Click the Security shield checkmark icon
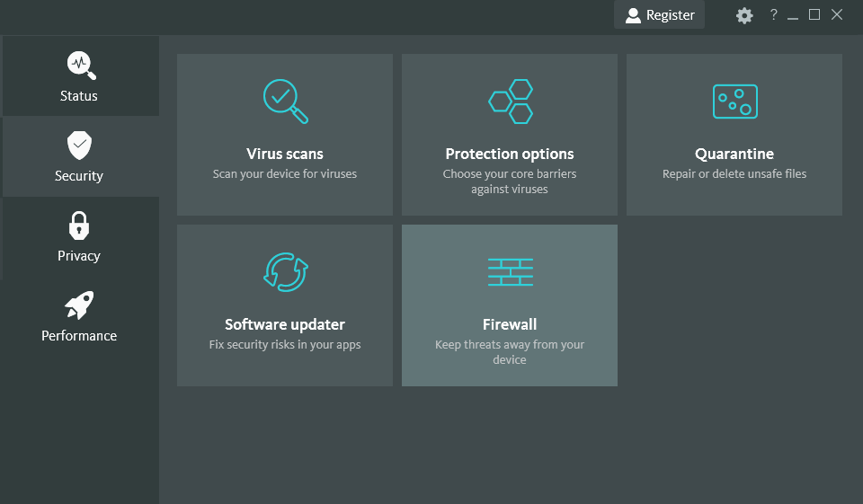 79,145
